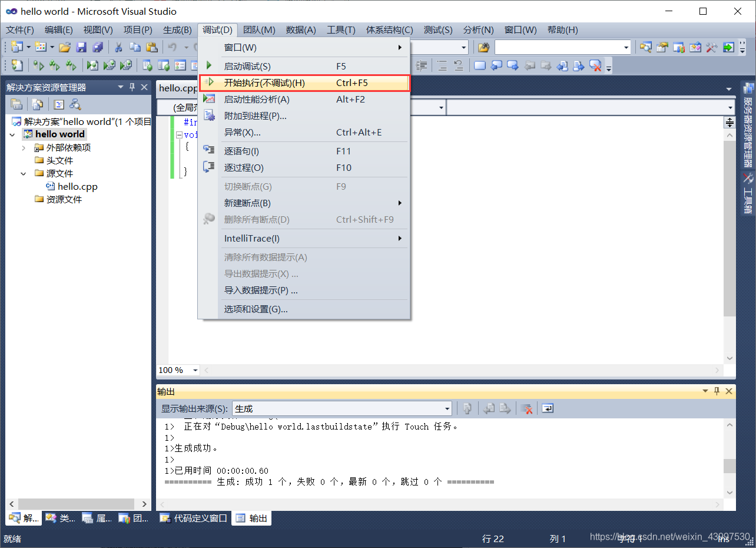Click Show All Files icon in Solution Explorer
Viewport: 756px width, 548px height.
click(x=38, y=104)
